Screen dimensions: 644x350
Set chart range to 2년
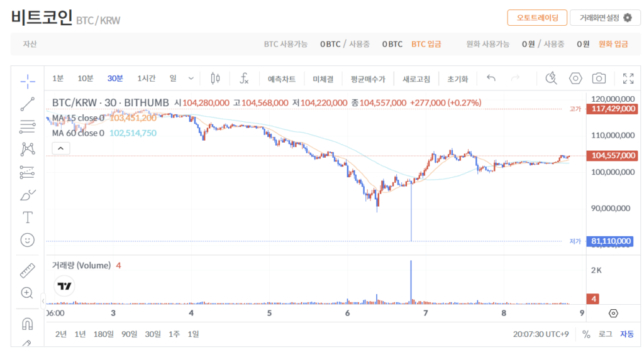pos(61,334)
